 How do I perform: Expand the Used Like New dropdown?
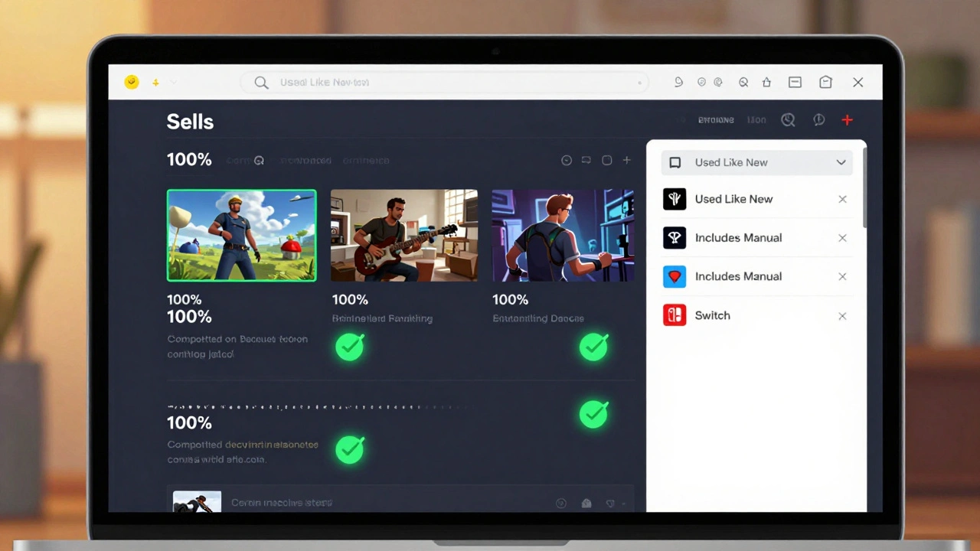pos(841,162)
